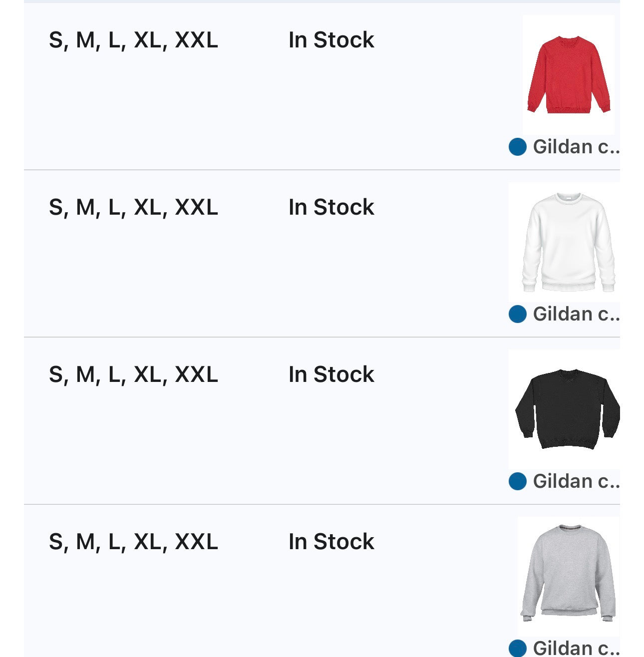This screenshot has height=657, width=644.
Task: Click In Stock status for the white sweatshirt
Action: coord(331,208)
